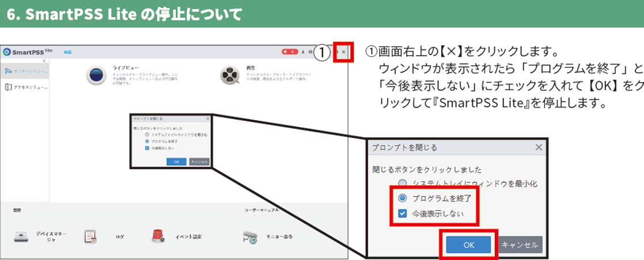Click the OK button in enlarged dialog
Screen dimensions: 644x260
(x=469, y=245)
